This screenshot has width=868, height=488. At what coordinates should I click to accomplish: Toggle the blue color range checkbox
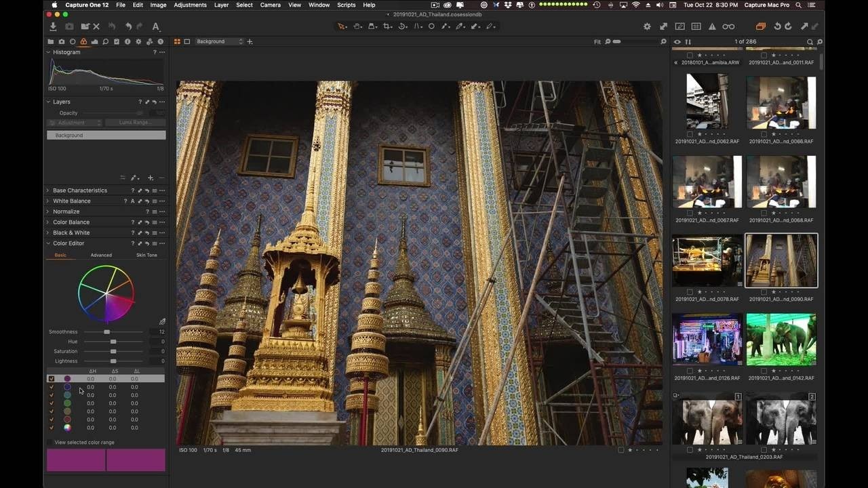[51, 387]
